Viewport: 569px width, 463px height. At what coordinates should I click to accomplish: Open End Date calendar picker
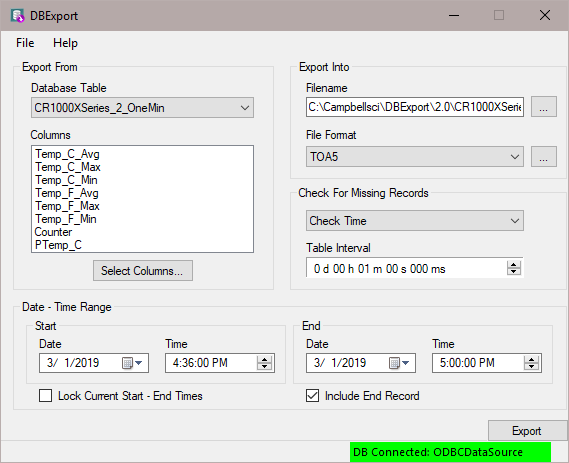click(399, 363)
